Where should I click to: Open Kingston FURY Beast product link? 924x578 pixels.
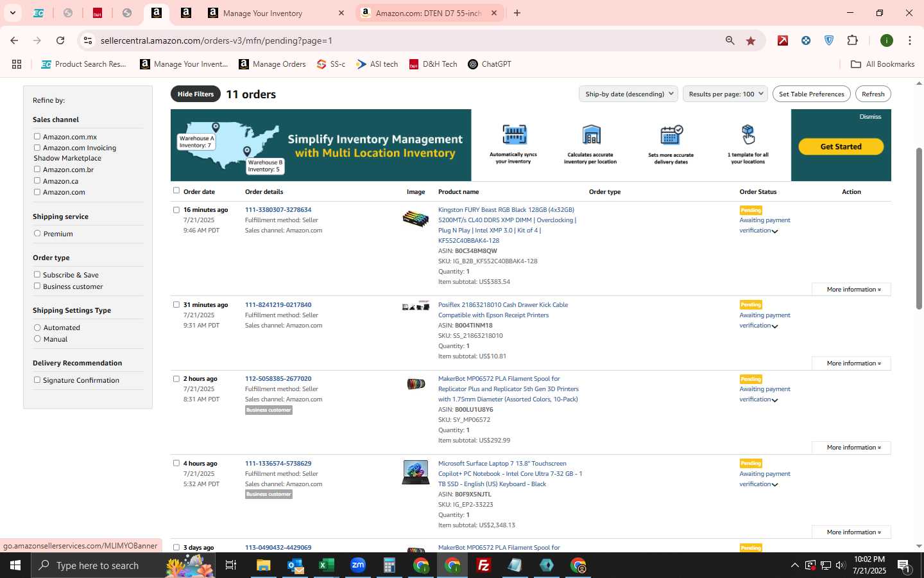pos(507,225)
